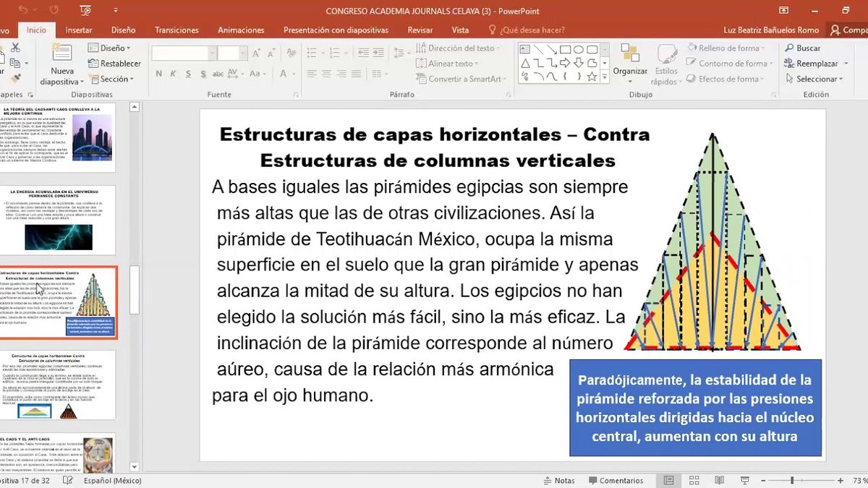Open the Insertar tab
The image size is (868, 488).
click(79, 30)
